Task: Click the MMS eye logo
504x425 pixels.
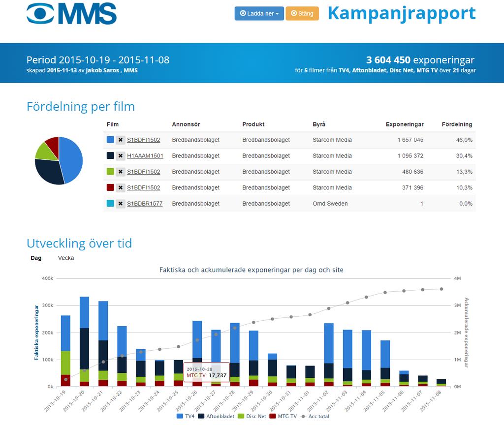Action: click(71, 13)
